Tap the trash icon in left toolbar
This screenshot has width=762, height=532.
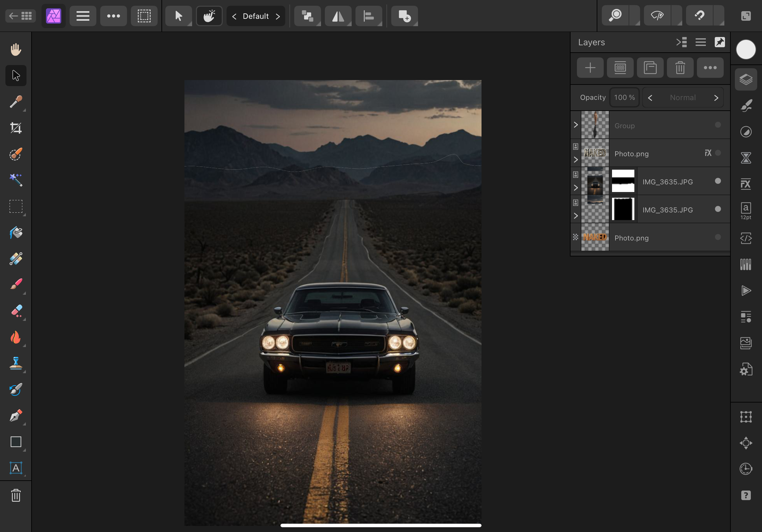(x=16, y=496)
